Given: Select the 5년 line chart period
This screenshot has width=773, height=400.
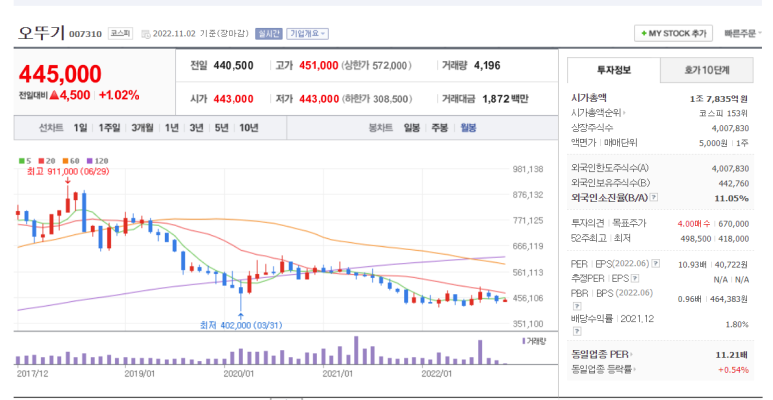Looking at the screenshot, I should tap(221, 128).
